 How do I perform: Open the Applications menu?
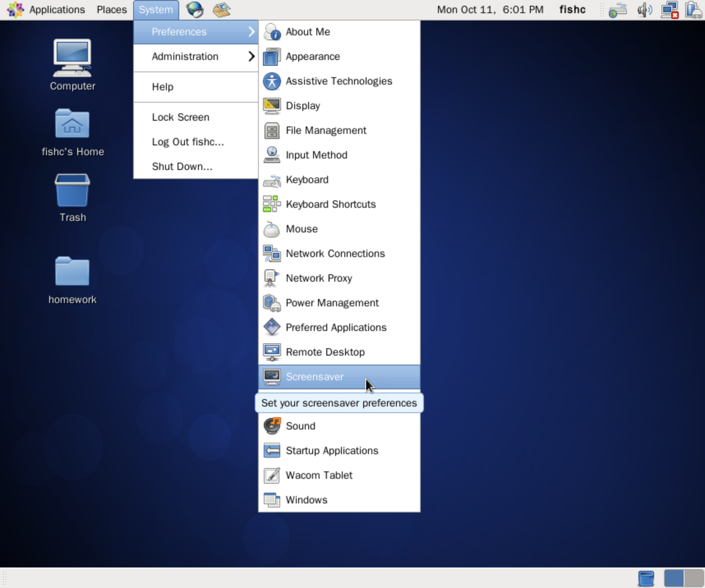point(57,10)
